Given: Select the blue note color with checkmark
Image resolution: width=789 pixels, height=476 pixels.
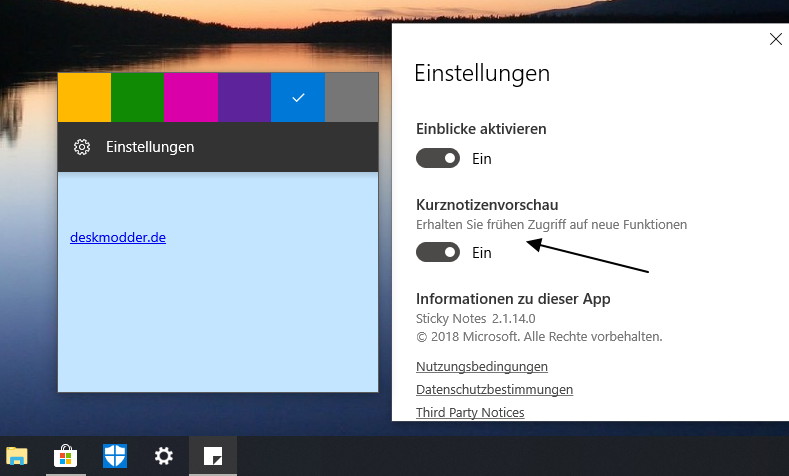Looking at the screenshot, I should point(298,97).
